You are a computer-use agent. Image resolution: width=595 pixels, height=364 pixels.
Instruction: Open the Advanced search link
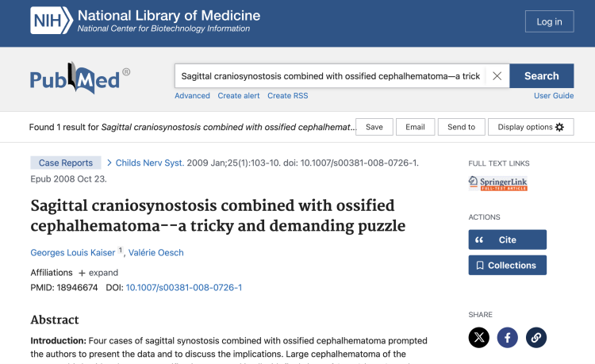[192, 96]
